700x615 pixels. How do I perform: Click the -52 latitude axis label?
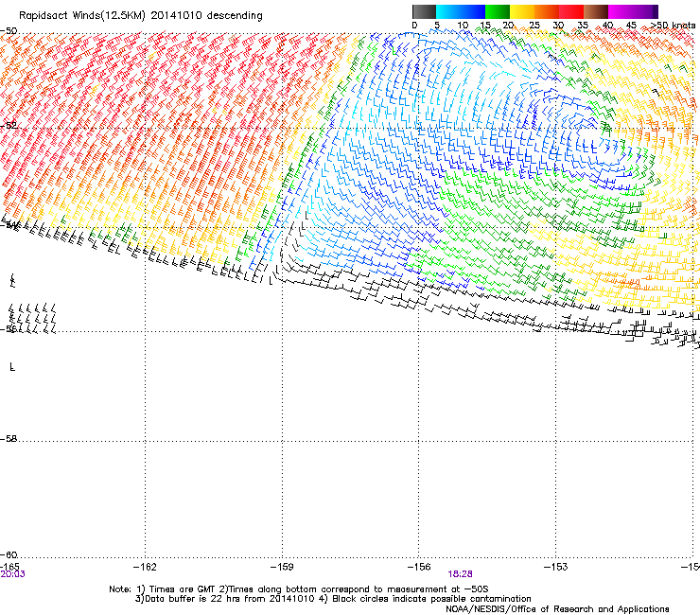(x=9, y=126)
